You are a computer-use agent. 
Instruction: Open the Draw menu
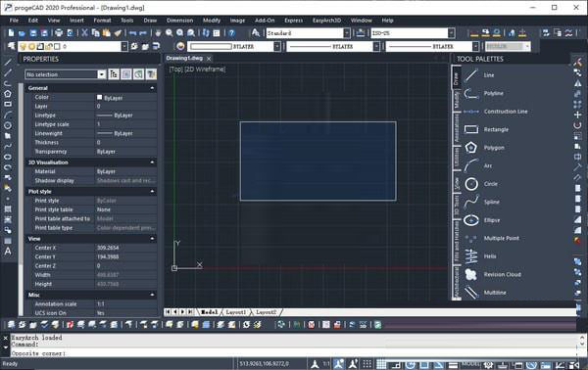pyautogui.click(x=150, y=21)
